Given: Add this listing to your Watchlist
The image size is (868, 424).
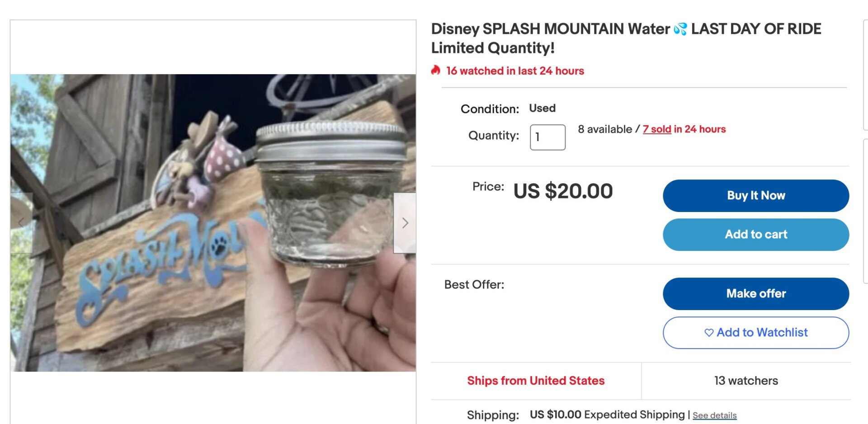Looking at the screenshot, I should [x=755, y=333].
